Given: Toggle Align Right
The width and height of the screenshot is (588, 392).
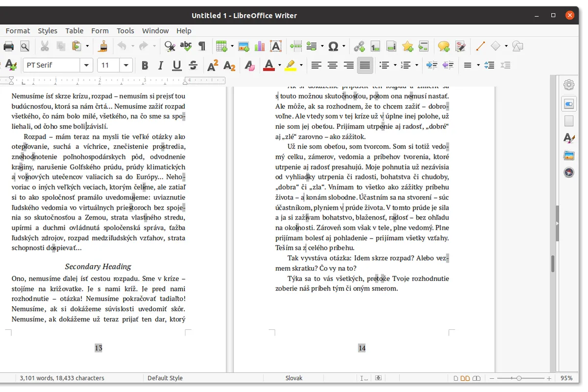Looking at the screenshot, I should click(x=349, y=65).
